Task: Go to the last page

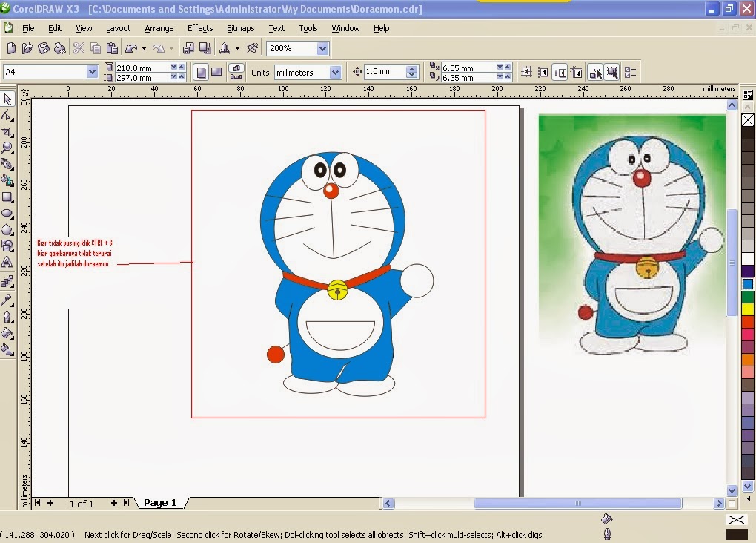Action: 126,503
